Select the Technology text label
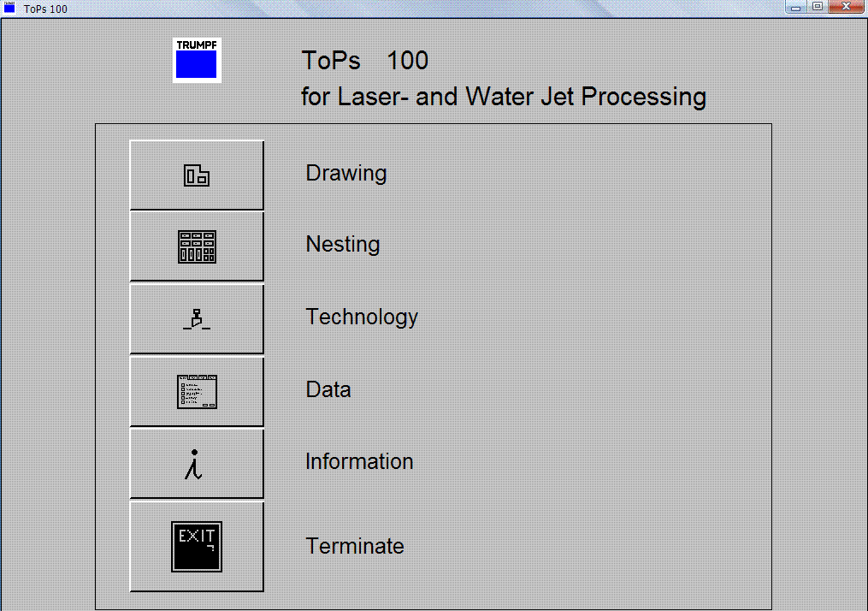This screenshot has width=868, height=611. click(x=362, y=317)
